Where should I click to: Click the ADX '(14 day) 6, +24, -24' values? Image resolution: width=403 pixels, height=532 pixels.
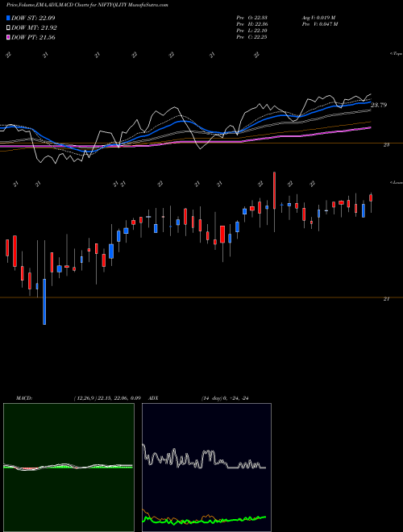(225, 398)
